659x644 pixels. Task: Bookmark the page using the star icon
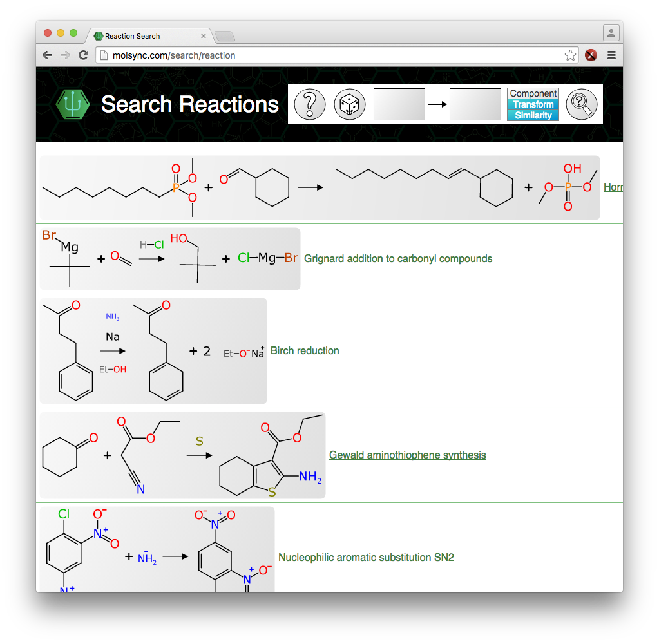pos(571,55)
